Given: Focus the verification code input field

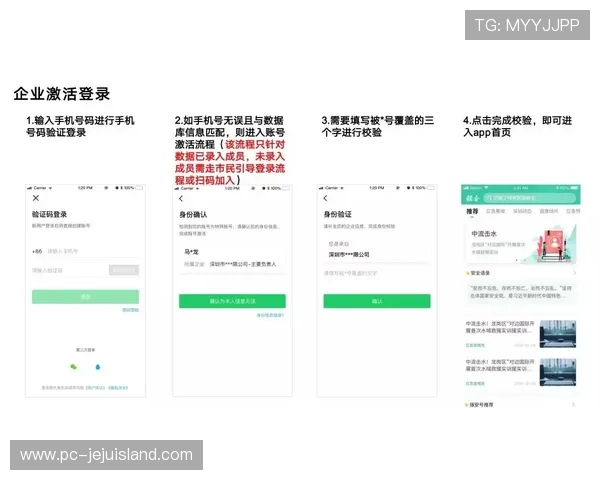Looking at the screenshot, I should click(x=69, y=270).
